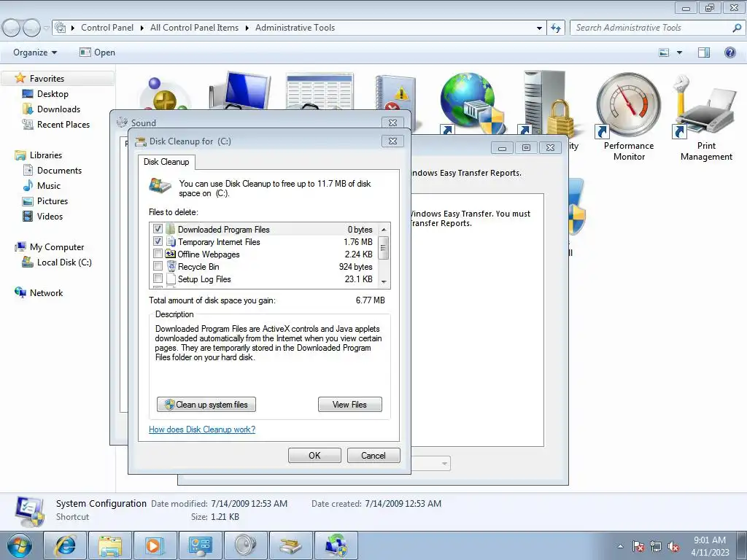
Task: Close the Disk Cleanup for (C:) dialog
Action: pyautogui.click(x=392, y=141)
